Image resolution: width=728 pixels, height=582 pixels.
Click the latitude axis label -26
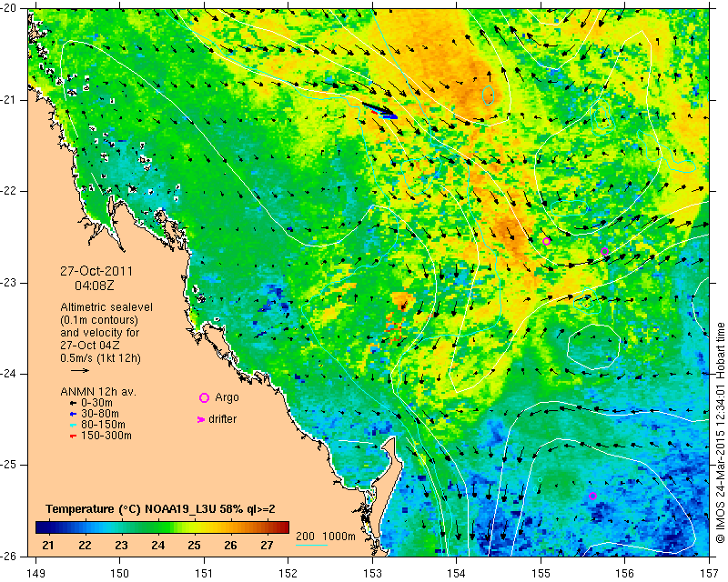[x=9, y=556]
